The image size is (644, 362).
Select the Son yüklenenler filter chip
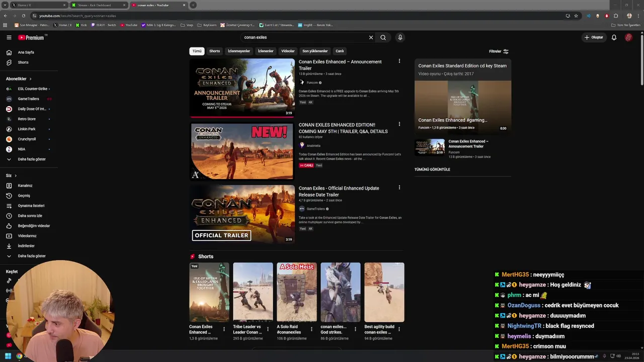coord(315,51)
